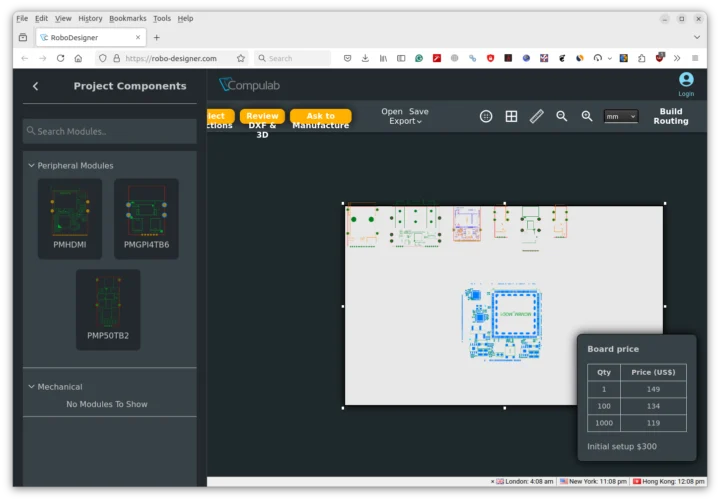Click the four-square grid icon in toolbar
The width and height of the screenshot is (720, 501).
point(511,117)
